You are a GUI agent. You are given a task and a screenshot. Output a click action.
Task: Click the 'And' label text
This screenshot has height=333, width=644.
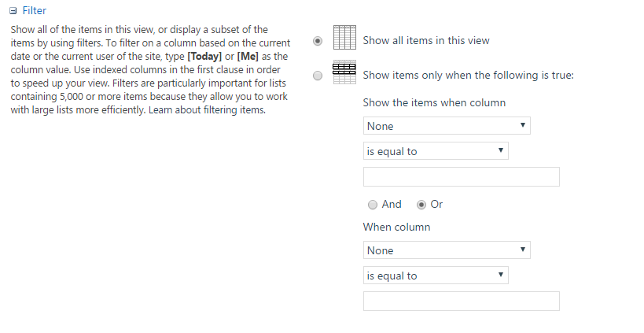[x=392, y=205]
